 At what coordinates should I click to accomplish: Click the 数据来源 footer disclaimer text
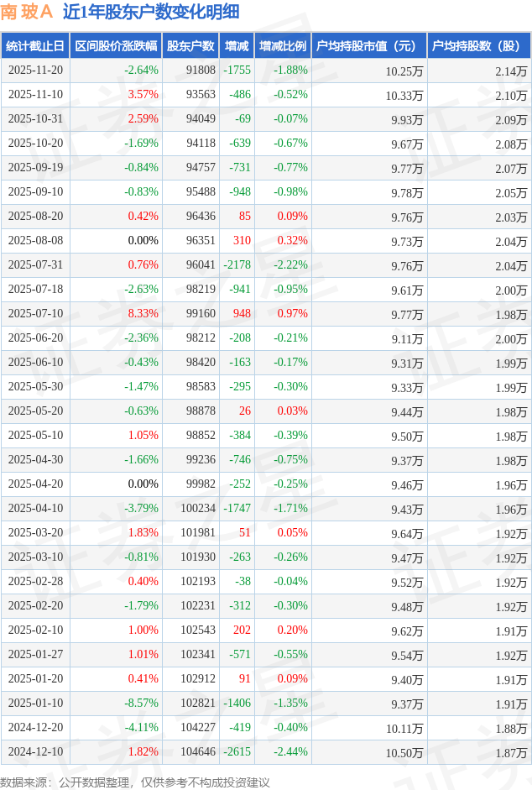[135, 782]
